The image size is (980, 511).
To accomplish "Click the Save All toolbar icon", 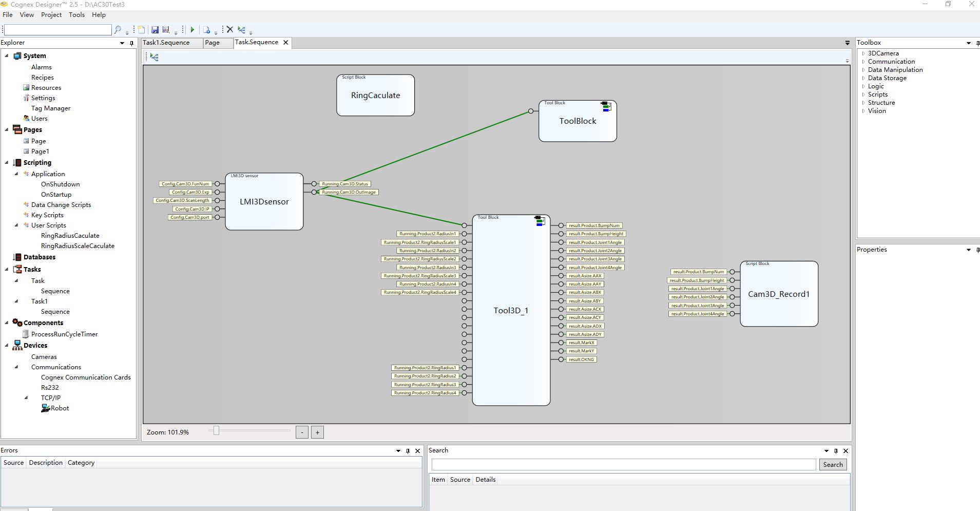I will 166,30.
